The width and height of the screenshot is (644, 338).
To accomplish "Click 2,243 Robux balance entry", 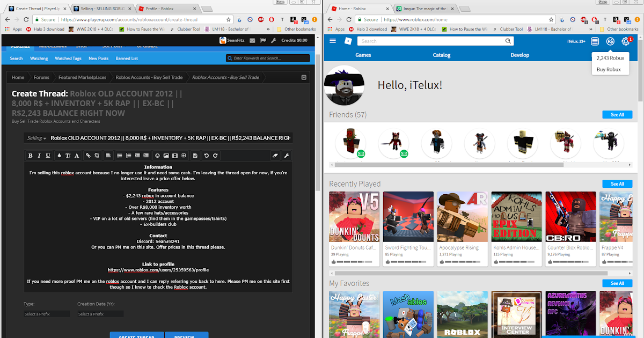I will coord(610,58).
